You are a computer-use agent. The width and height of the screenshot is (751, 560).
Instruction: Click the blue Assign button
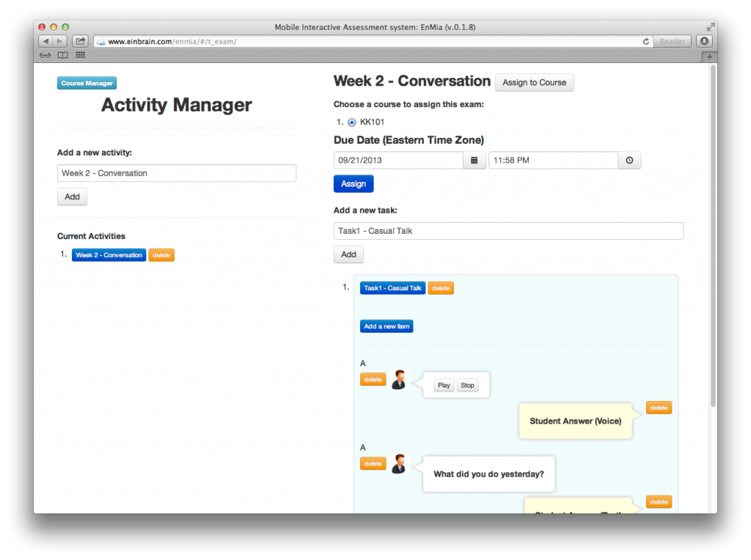pos(353,184)
